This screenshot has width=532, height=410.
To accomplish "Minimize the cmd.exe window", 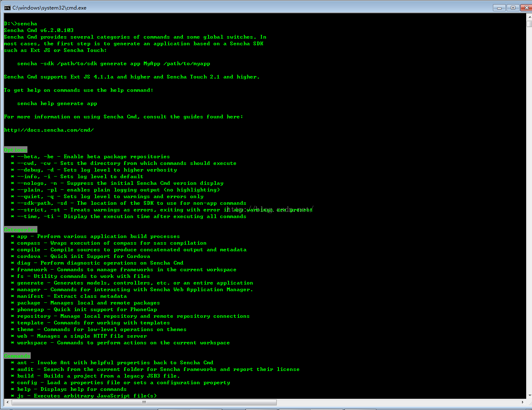I will point(499,7).
